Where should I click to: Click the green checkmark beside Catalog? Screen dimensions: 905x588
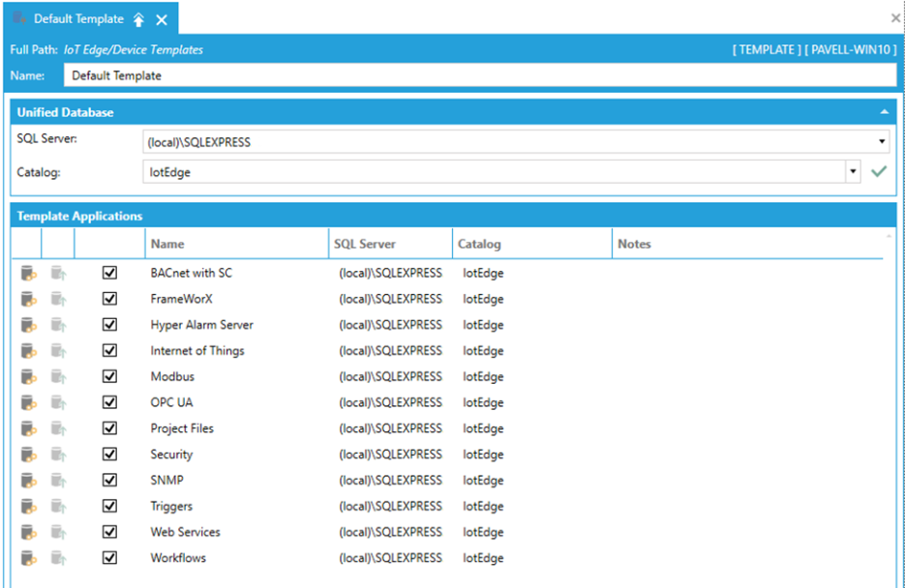879,171
